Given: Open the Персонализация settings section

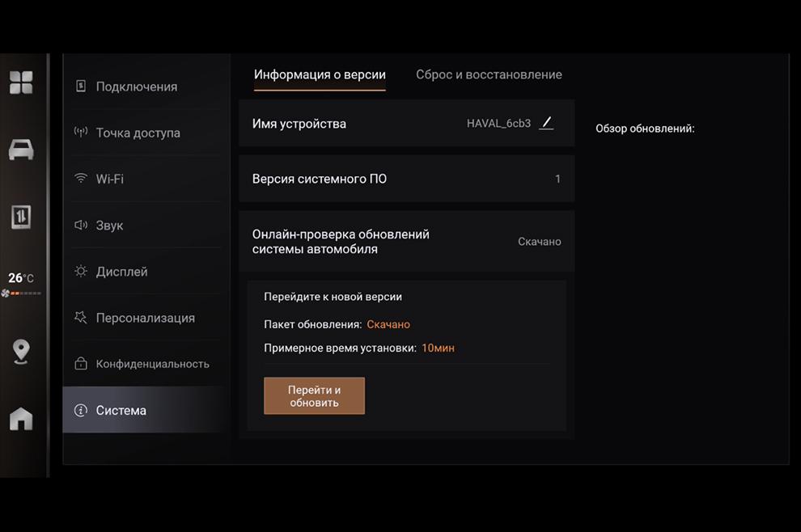Looking at the screenshot, I should coord(146,318).
